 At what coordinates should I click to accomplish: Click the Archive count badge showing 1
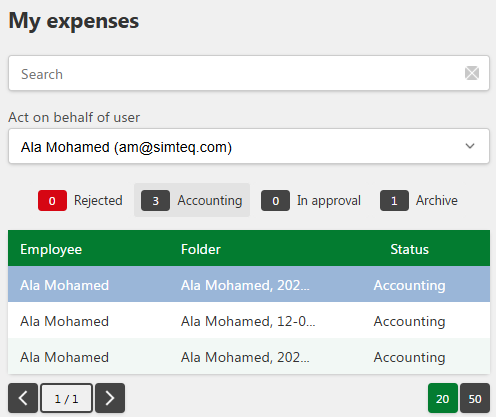tap(394, 201)
